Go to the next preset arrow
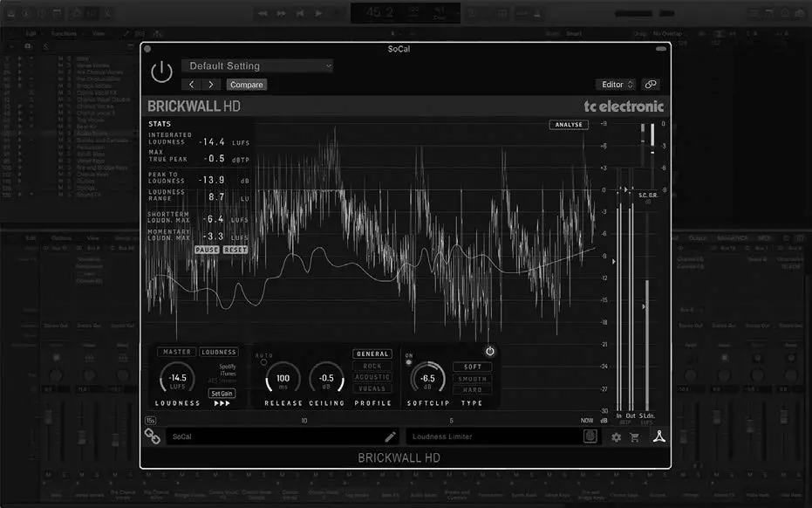Viewport: 812px width, 508px height. click(x=211, y=85)
